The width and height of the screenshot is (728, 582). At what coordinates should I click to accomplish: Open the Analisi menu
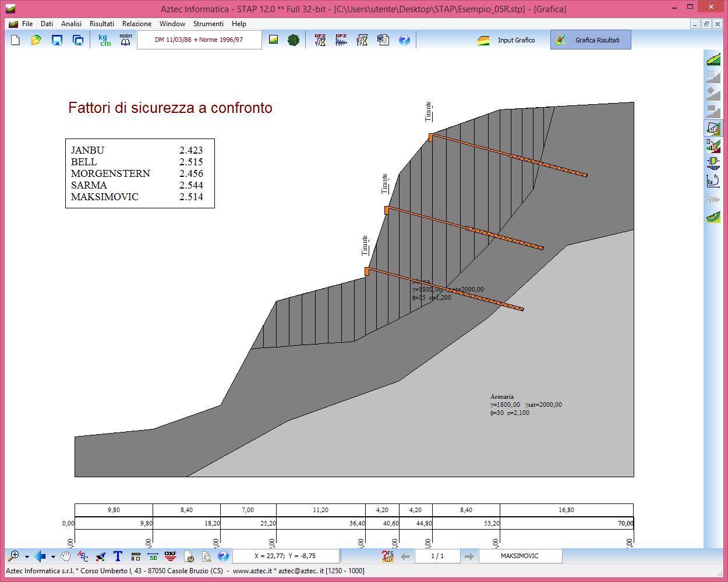click(x=71, y=24)
